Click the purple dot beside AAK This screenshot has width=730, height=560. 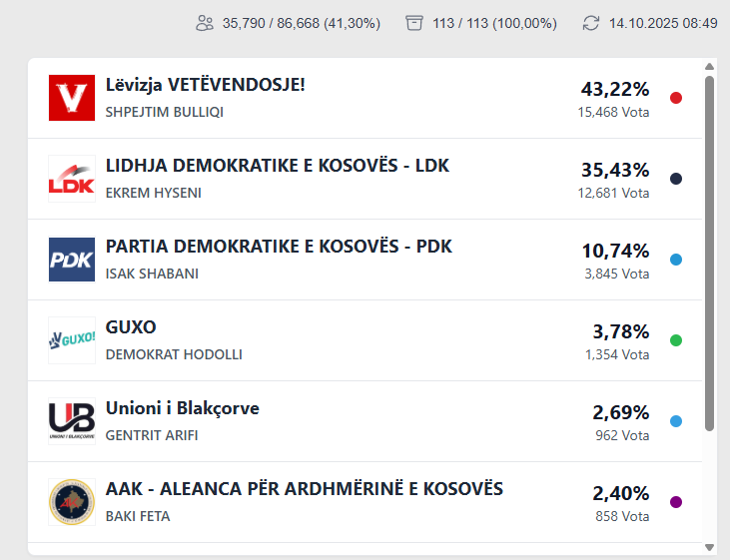tap(676, 502)
